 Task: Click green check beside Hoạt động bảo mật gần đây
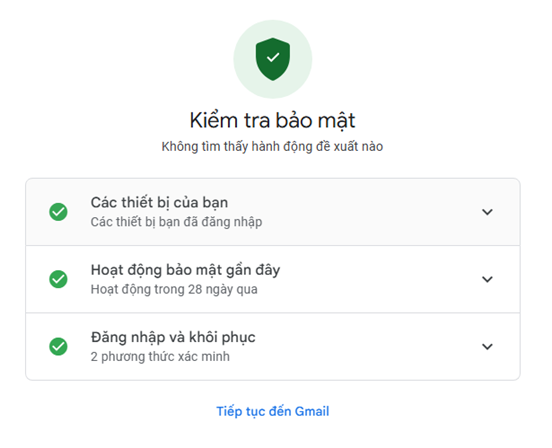[58, 279]
